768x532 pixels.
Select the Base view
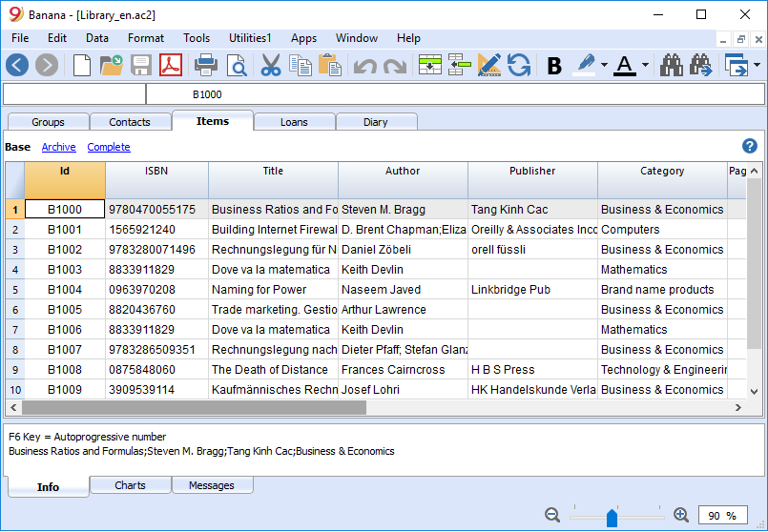(x=17, y=147)
